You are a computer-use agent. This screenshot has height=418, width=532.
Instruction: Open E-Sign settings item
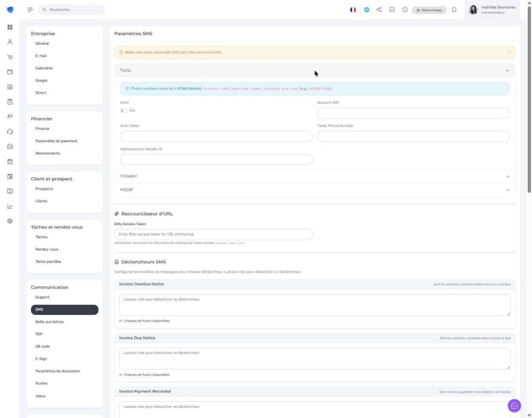pos(41,359)
